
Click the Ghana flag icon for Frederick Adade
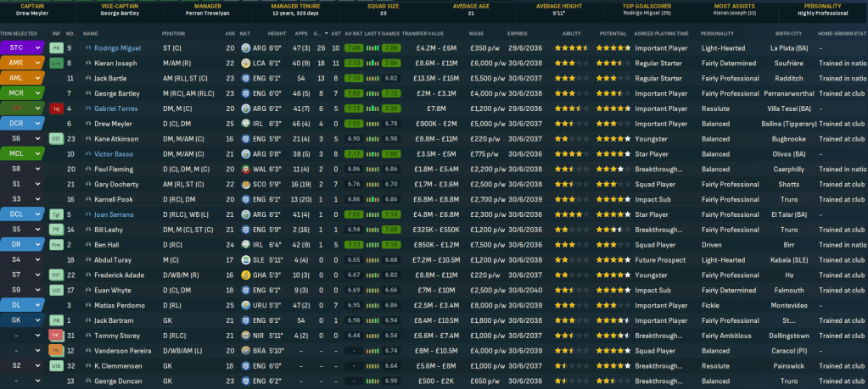pos(245,275)
